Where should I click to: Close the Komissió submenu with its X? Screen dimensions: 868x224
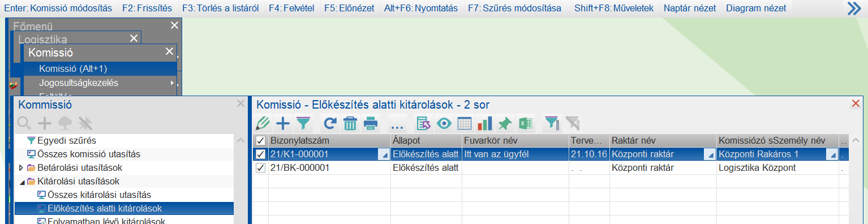pos(169,51)
